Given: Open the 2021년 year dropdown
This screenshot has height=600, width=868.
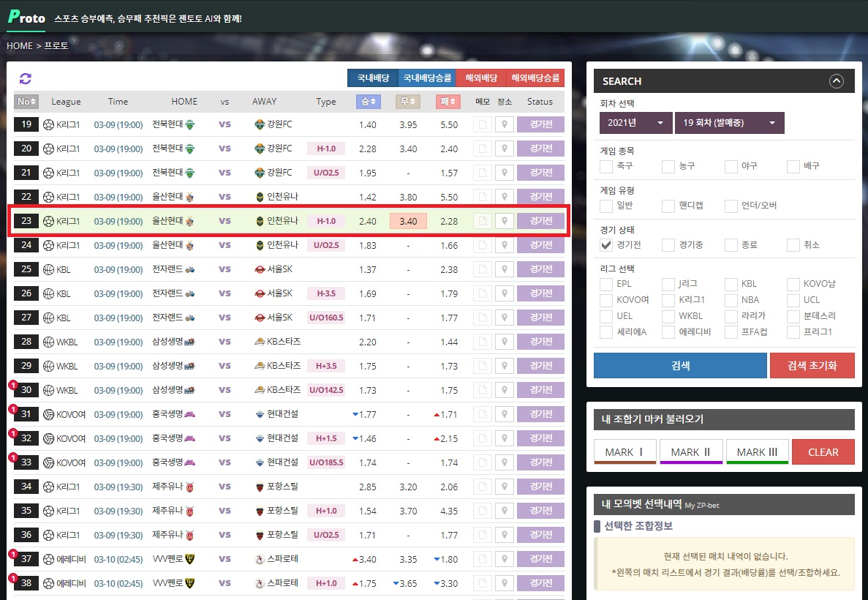Looking at the screenshot, I should 635,123.
